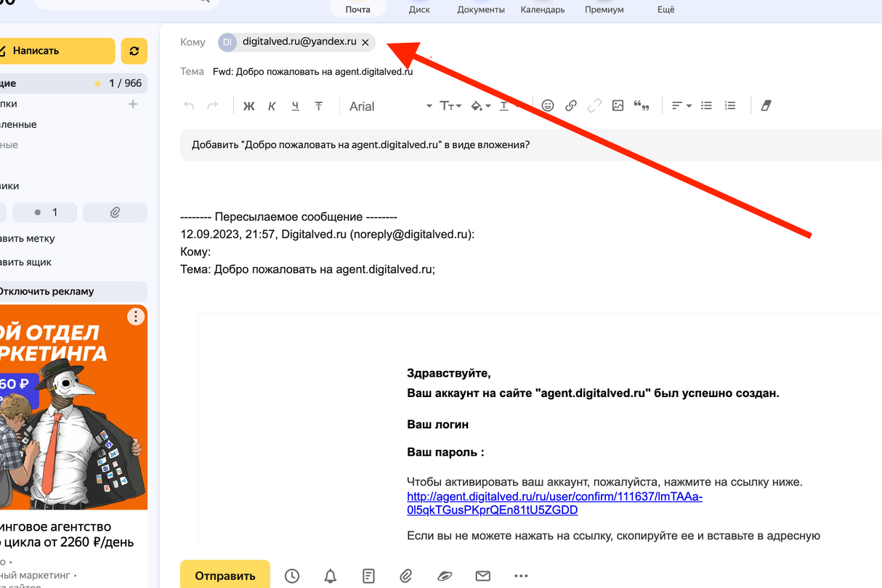Click the bulleted list icon

(706, 106)
